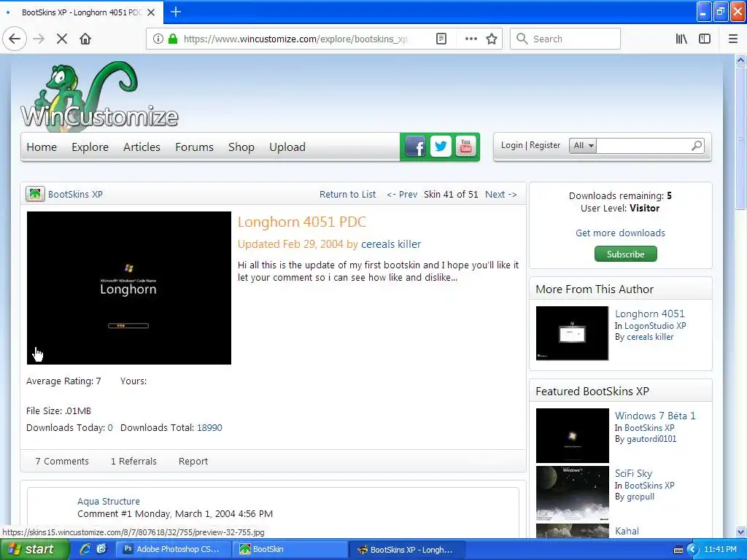Screen dimensions: 747x560
Task: Open Forums menu item
Action: click(x=194, y=147)
